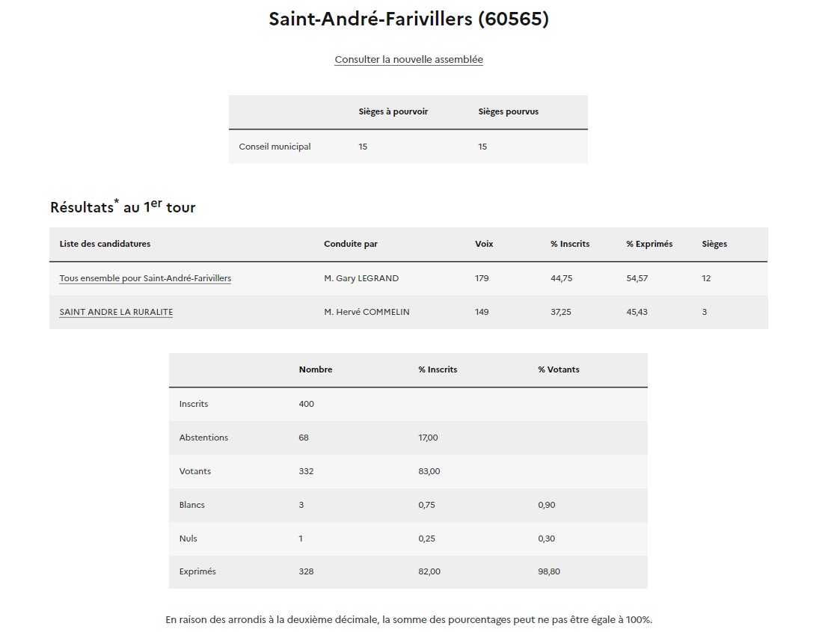Click the 'Liste des candidatures' column header
The width and height of the screenshot is (840, 632).
105,244
